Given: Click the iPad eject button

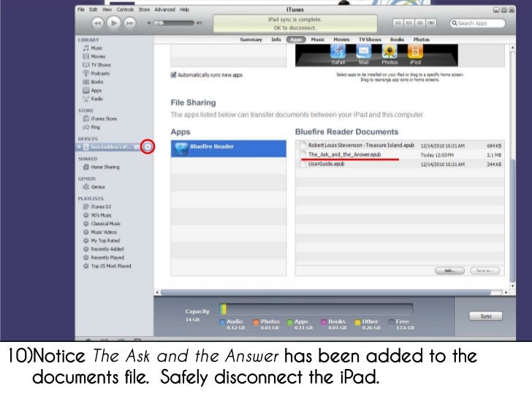Looking at the screenshot, I should [148, 147].
